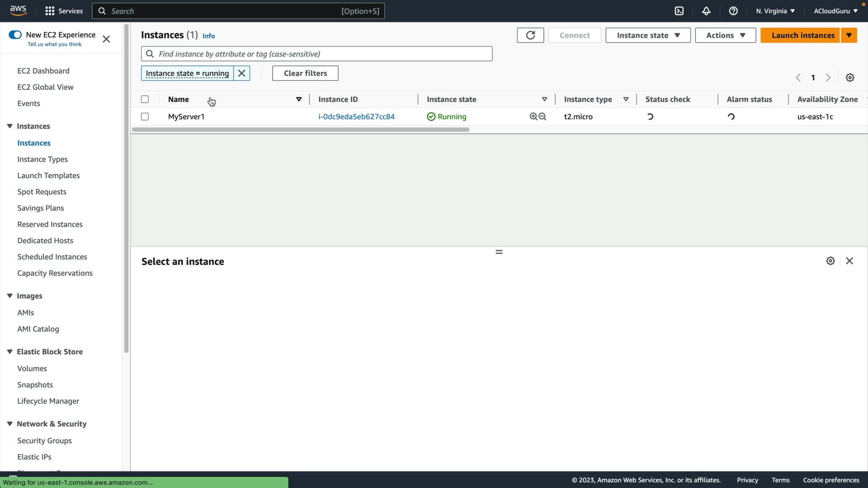Screen dimensions: 868x488
Task: Click the help question mark icon
Action: click(733, 11)
